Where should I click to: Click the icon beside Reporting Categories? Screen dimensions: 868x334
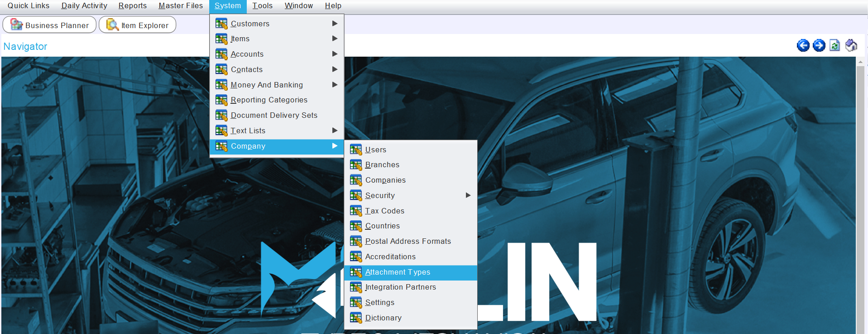pyautogui.click(x=221, y=100)
